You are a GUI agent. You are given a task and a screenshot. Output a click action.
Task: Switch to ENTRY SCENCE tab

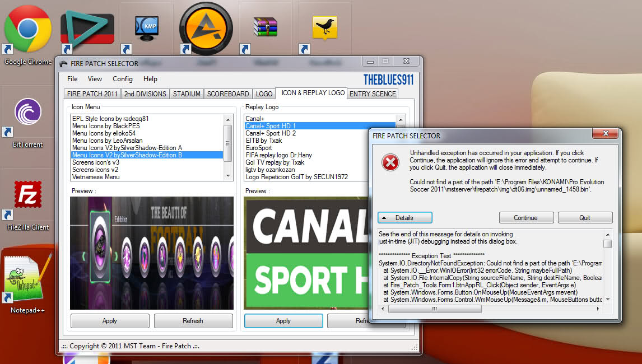tap(373, 94)
